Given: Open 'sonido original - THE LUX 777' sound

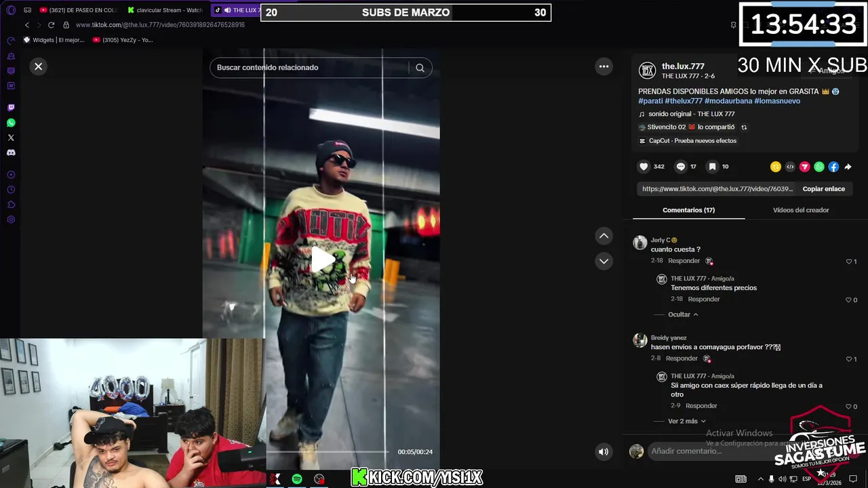Looking at the screenshot, I should (x=691, y=114).
